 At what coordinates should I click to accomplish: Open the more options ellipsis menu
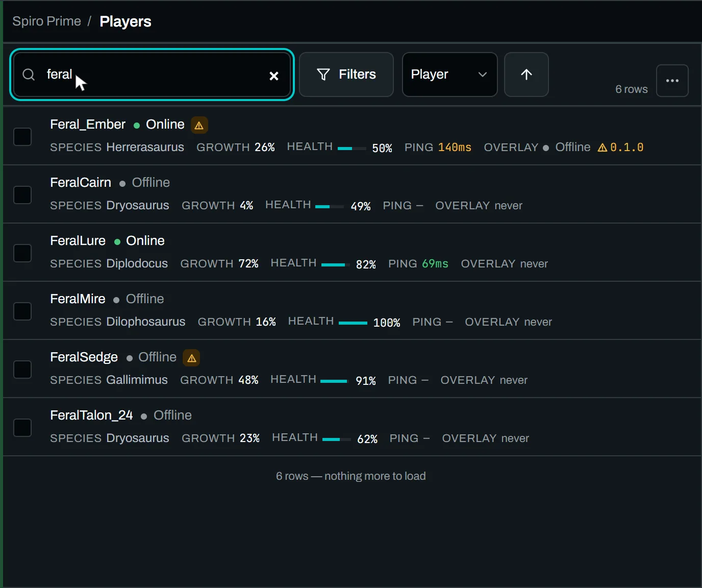[672, 81]
